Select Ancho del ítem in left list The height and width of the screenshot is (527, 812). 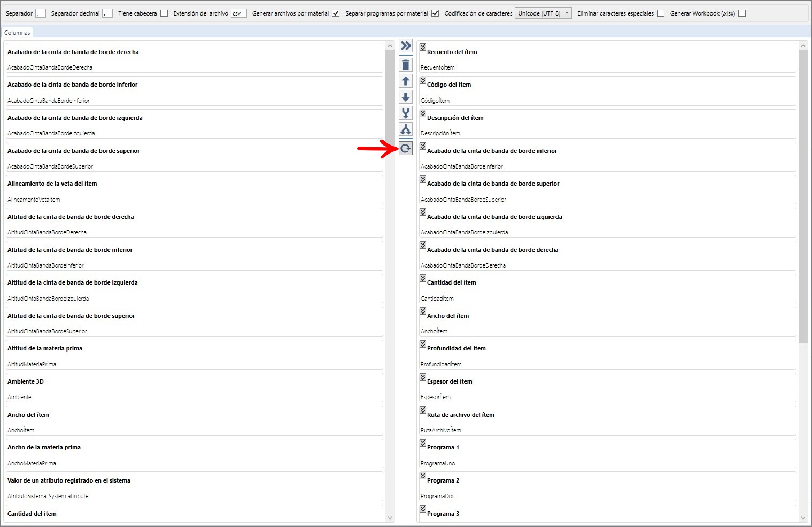[195, 421]
